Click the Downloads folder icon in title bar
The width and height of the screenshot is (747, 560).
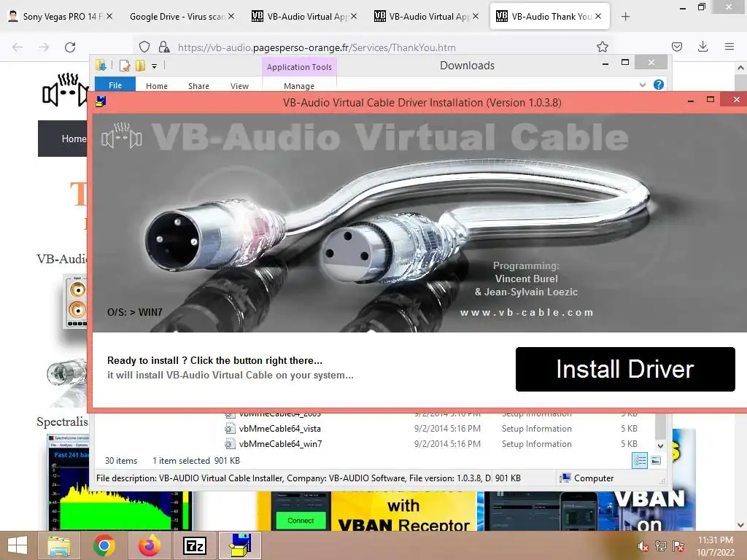(x=101, y=66)
